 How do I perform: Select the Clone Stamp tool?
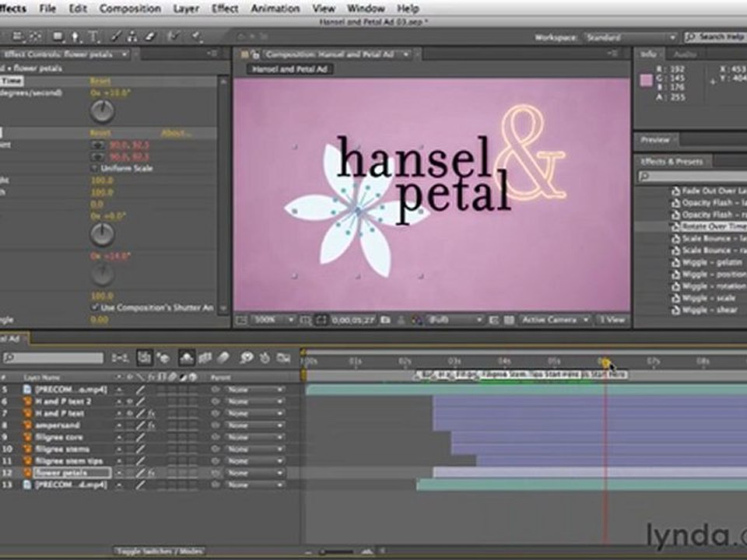click(x=132, y=36)
